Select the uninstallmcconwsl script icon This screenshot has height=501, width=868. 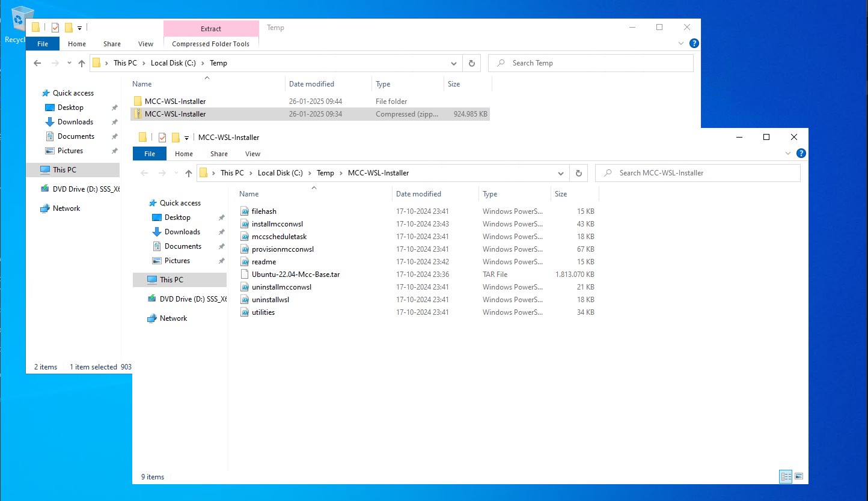pos(245,287)
